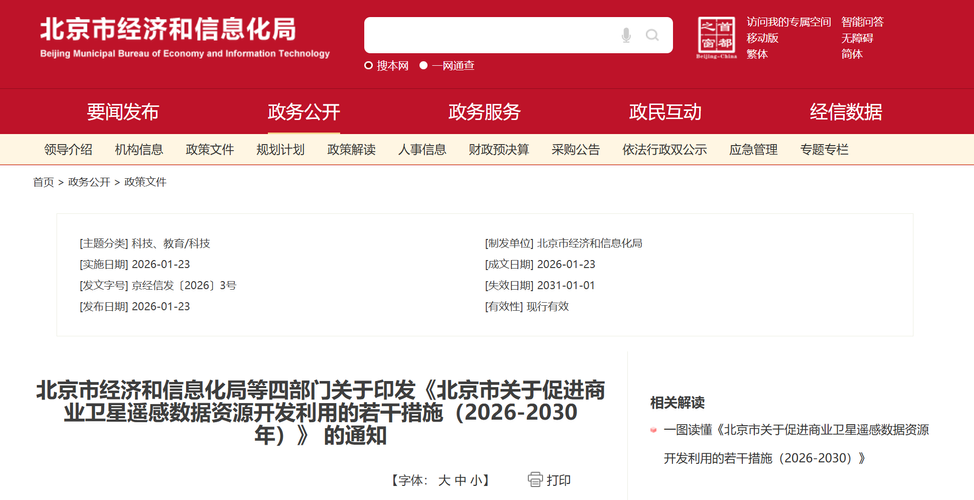Click the 发布日期 value 2026-01-23

tap(161, 306)
